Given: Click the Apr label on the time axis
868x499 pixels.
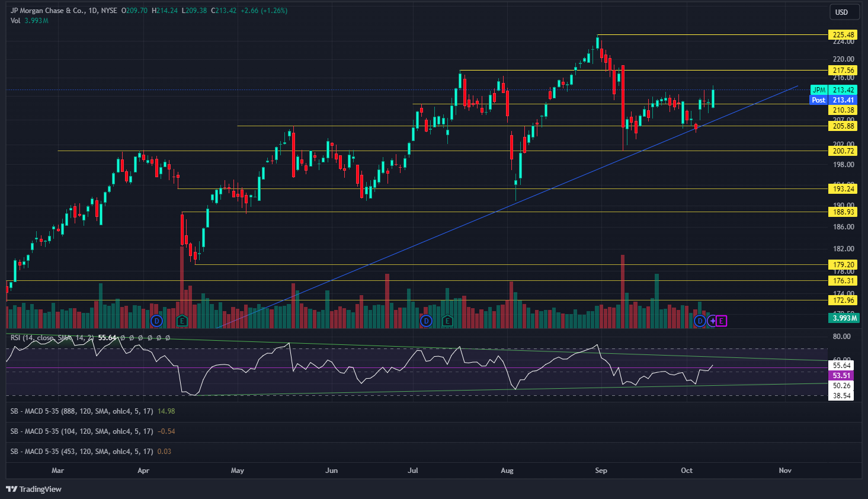Looking at the screenshot, I should point(143,471).
